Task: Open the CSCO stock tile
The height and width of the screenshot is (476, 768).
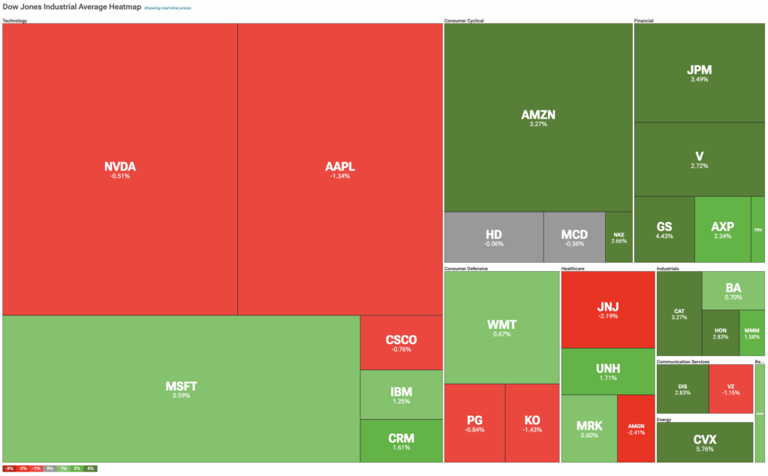Action: (401, 342)
